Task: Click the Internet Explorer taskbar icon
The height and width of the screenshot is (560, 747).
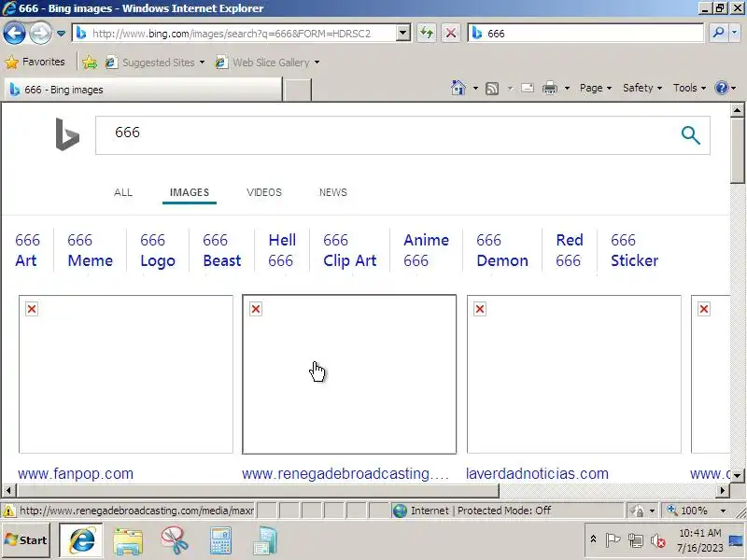Action: [x=81, y=540]
